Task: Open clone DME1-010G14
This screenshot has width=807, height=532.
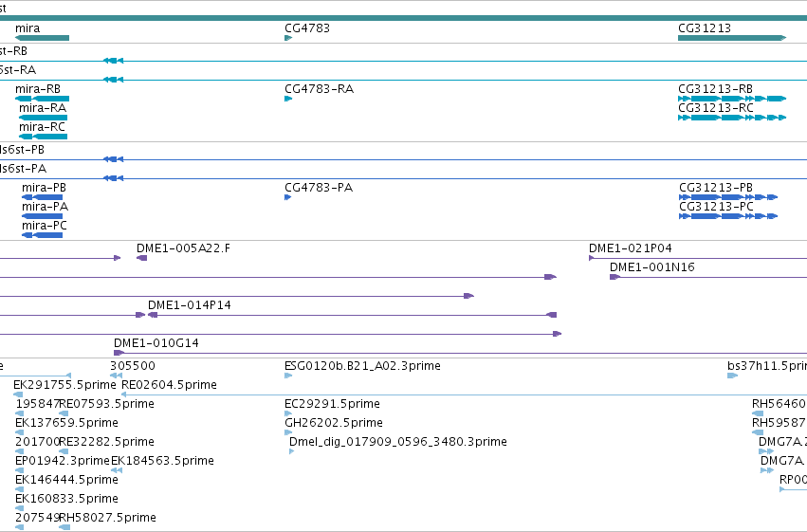Action: (x=460, y=353)
